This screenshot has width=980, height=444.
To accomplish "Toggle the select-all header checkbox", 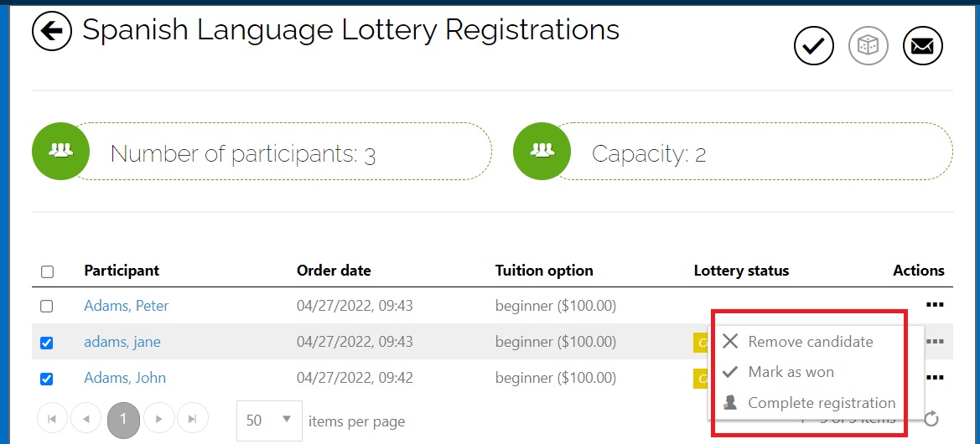I will (47, 271).
